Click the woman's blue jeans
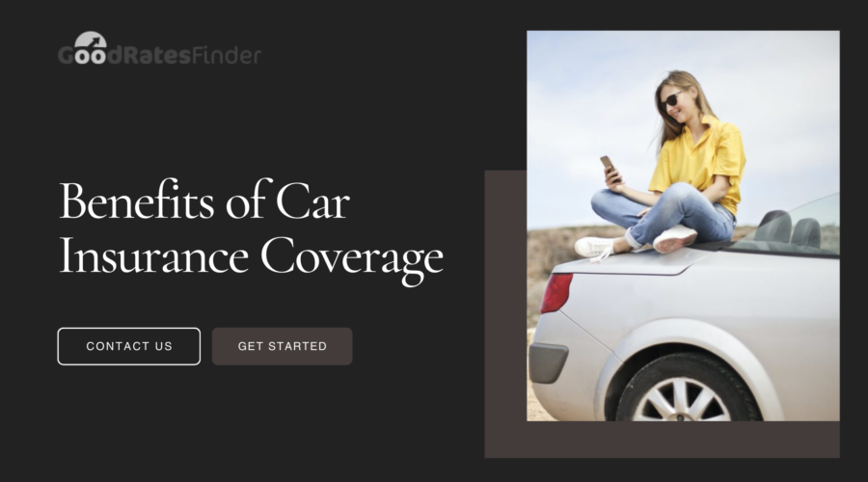 (665, 215)
